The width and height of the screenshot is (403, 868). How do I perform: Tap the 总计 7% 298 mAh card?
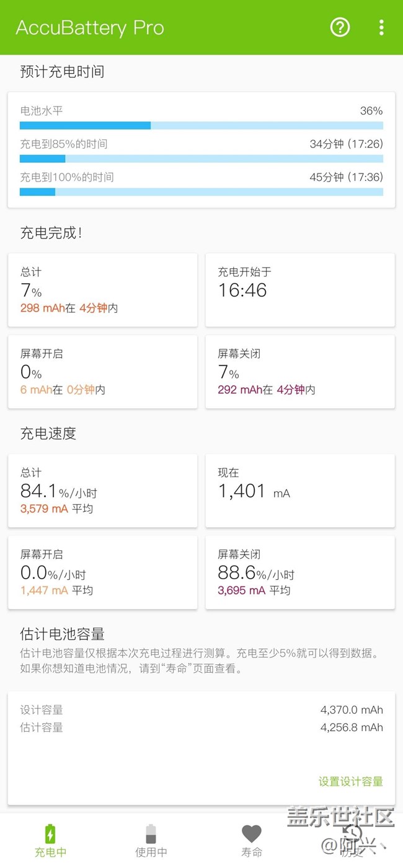click(x=102, y=289)
